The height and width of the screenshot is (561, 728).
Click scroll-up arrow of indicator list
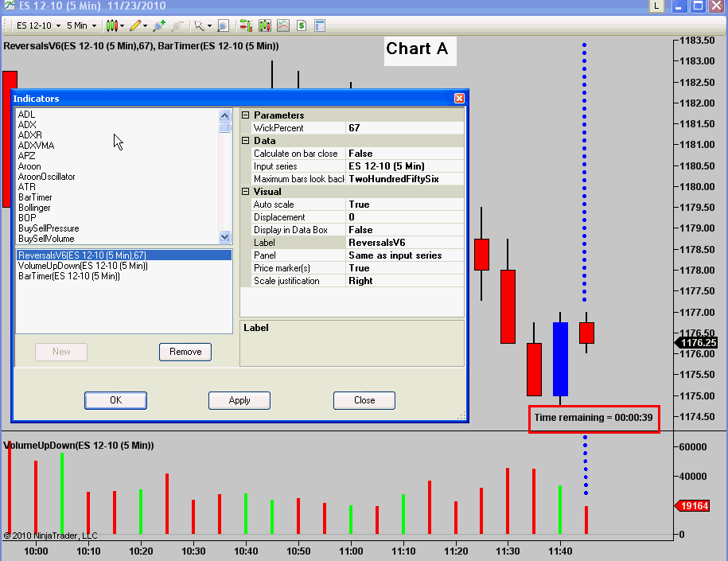[224, 115]
